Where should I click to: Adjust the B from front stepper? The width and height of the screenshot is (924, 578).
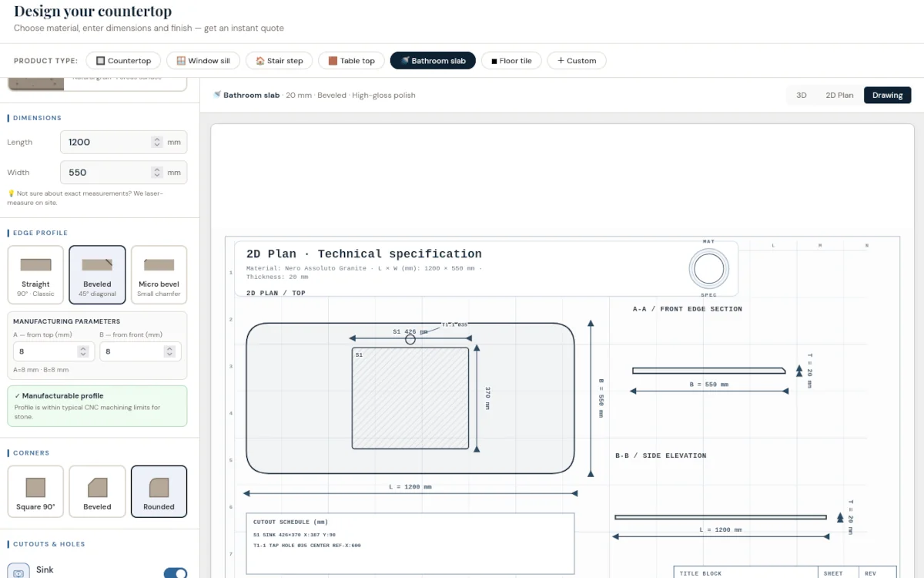(x=169, y=351)
